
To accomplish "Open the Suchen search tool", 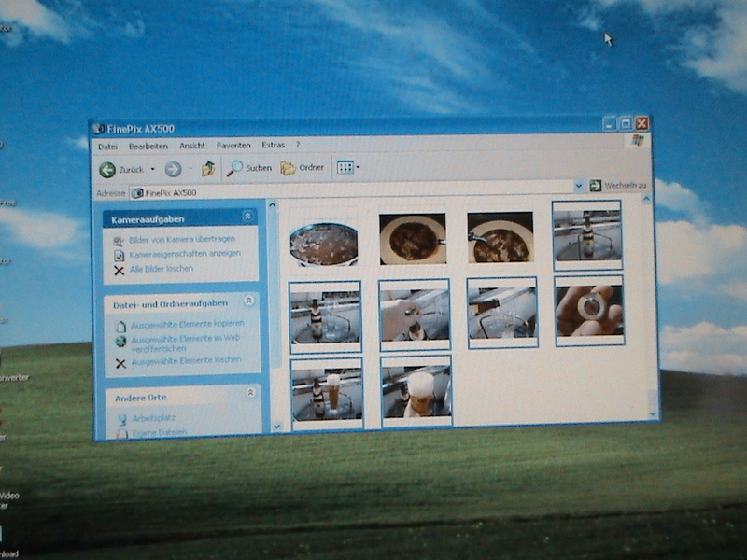I will tap(248, 168).
